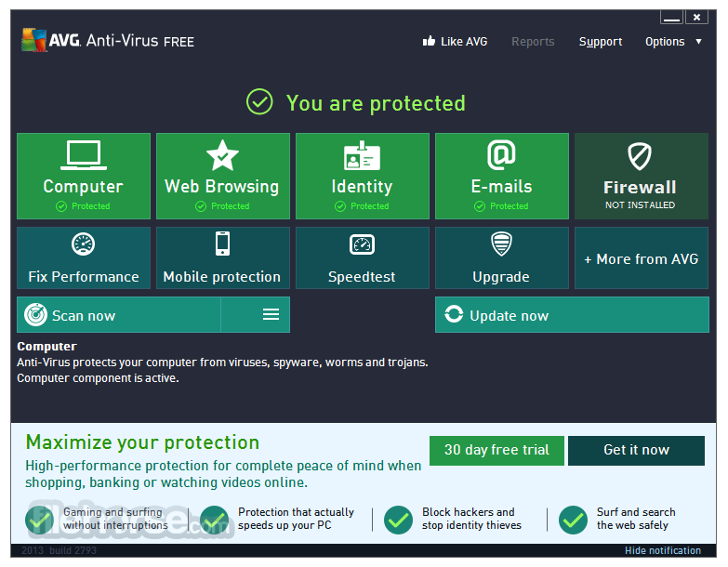728x567 pixels.
Task: Open the E-mails at-sign icon
Action: point(501,155)
